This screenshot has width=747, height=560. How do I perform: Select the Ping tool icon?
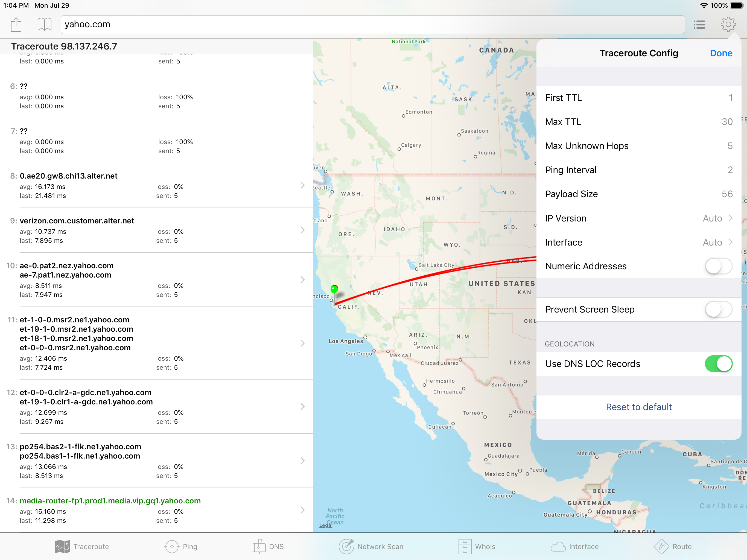coord(171,546)
